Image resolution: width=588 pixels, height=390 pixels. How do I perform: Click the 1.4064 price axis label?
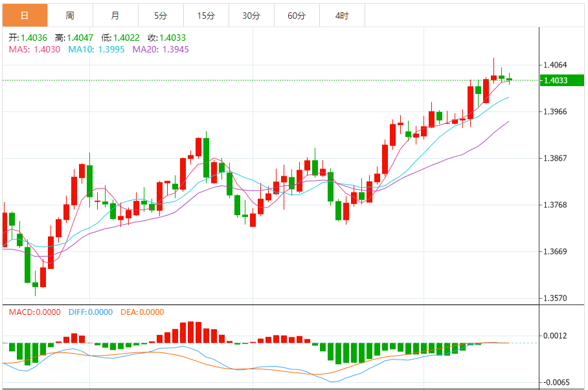[x=556, y=65]
